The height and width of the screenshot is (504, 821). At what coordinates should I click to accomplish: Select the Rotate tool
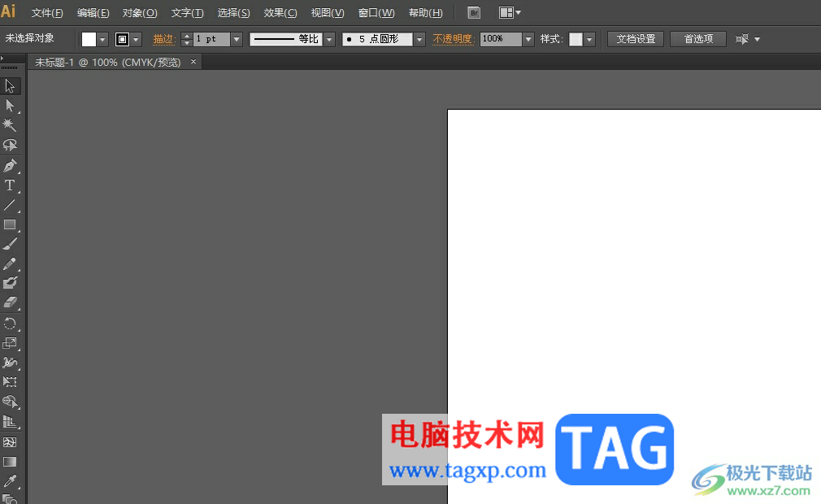[10, 324]
